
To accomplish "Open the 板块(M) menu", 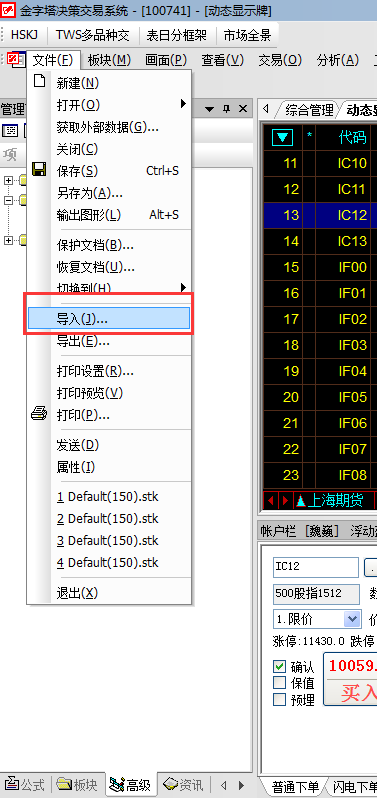I will tap(110, 60).
